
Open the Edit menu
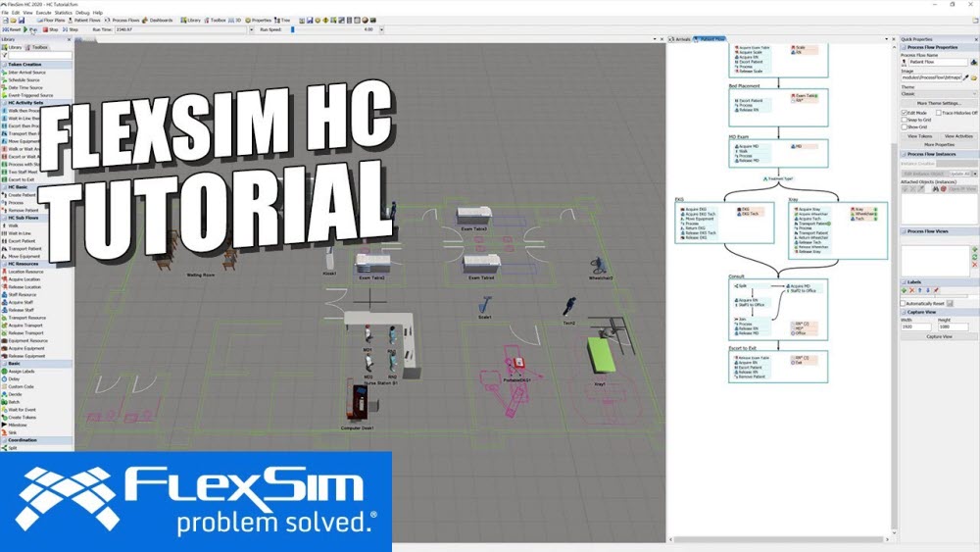pyautogui.click(x=16, y=13)
